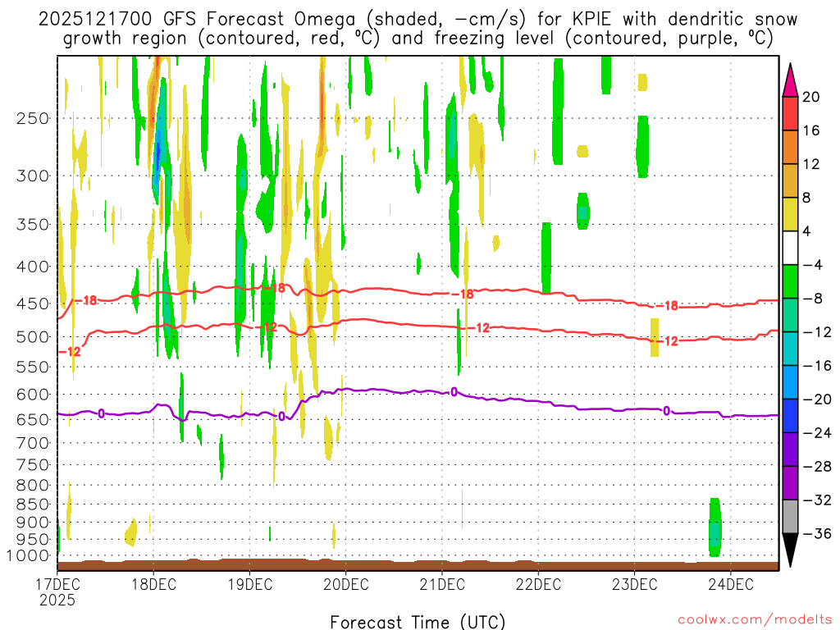840x630 pixels.
Task: Click the Forecast Time (UTC) axis title
Action: [x=418, y=621]
